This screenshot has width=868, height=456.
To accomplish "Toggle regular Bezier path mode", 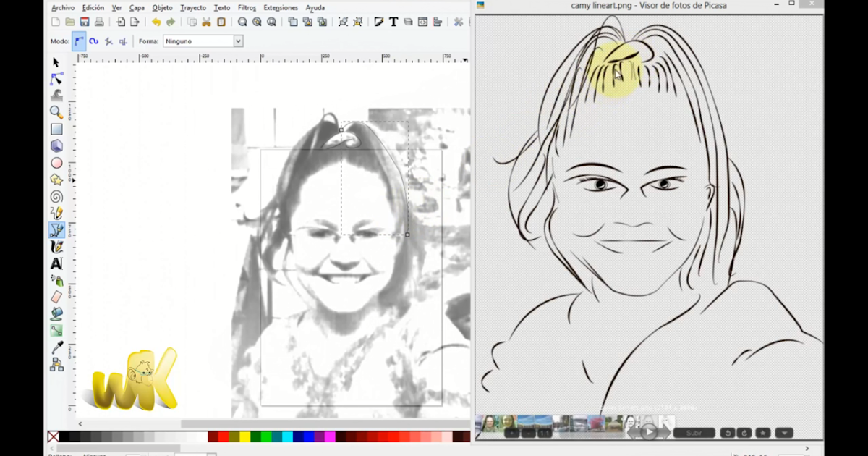I will [x=78, y=41].
